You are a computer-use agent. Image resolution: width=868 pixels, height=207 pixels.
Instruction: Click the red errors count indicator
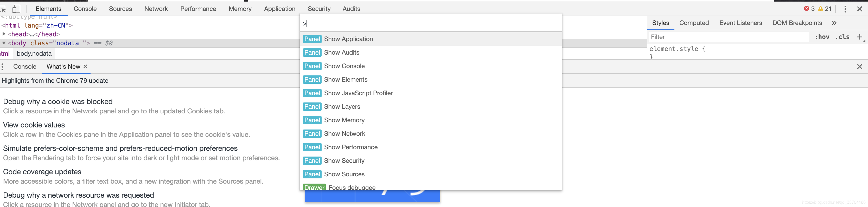tap(809, 9)
